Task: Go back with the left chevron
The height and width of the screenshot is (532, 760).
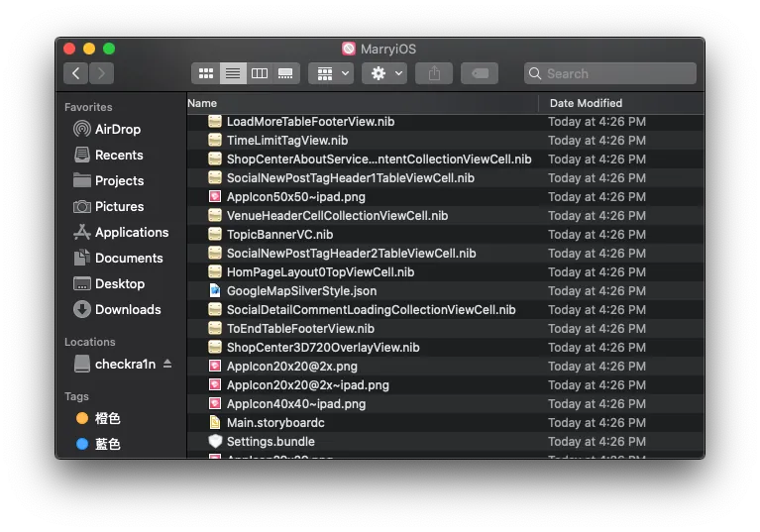Action: [x=76, y=73]
